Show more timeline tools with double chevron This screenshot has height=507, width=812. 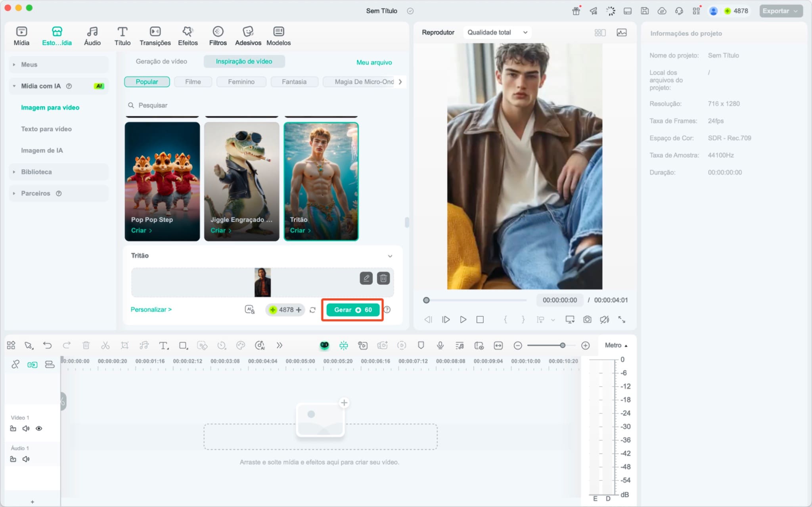point(280,345)
